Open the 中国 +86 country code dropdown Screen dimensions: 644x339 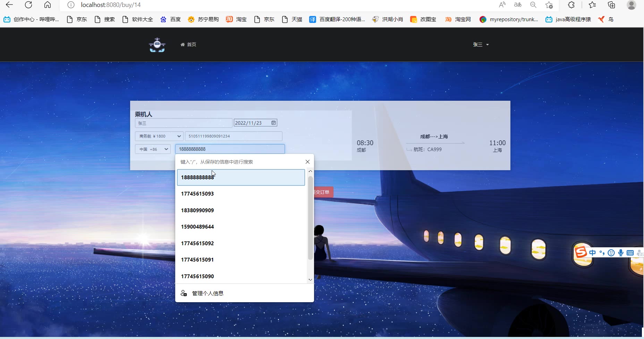point(153,149)
